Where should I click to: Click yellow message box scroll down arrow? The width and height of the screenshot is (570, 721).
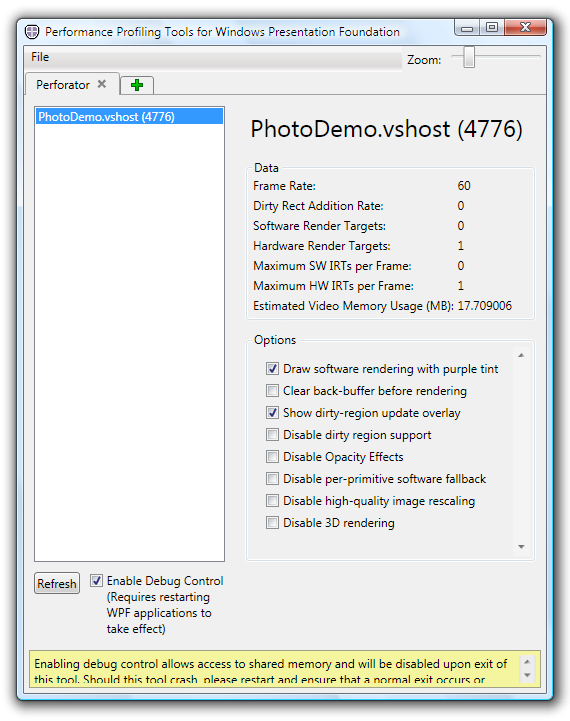pos(527,675)
